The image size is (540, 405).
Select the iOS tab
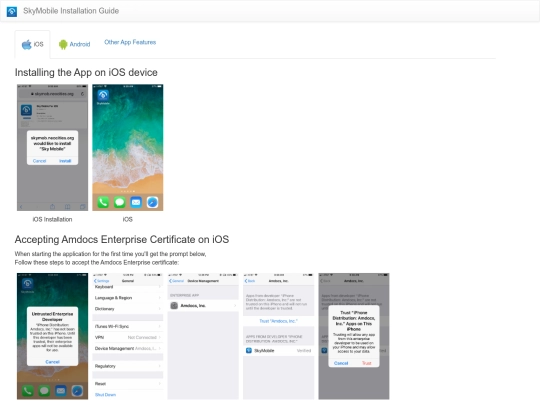point(32,44)
